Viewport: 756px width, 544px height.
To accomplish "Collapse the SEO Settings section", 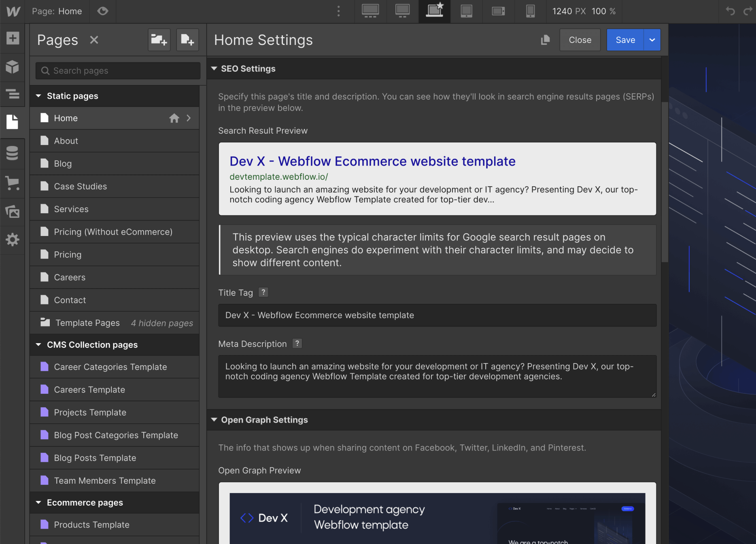I will pyautogui.click(x=214, y=68).
